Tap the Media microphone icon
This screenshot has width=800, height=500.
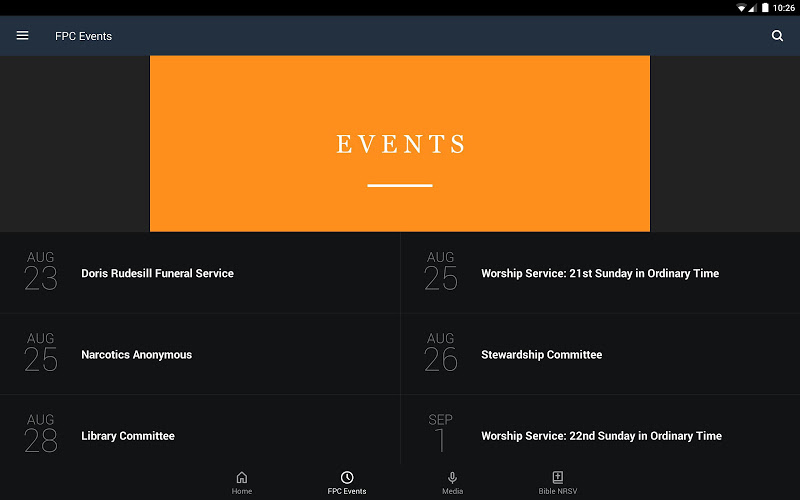pos(452,477)
